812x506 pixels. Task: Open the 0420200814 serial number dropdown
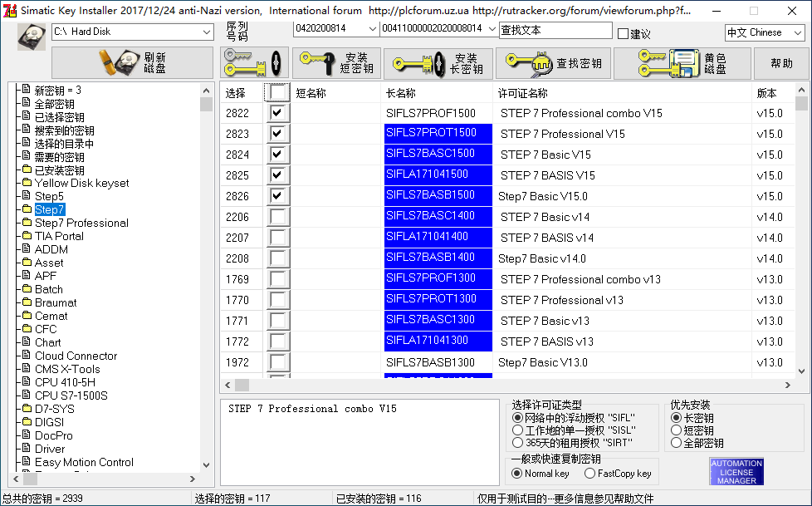(x=372, y=28)
